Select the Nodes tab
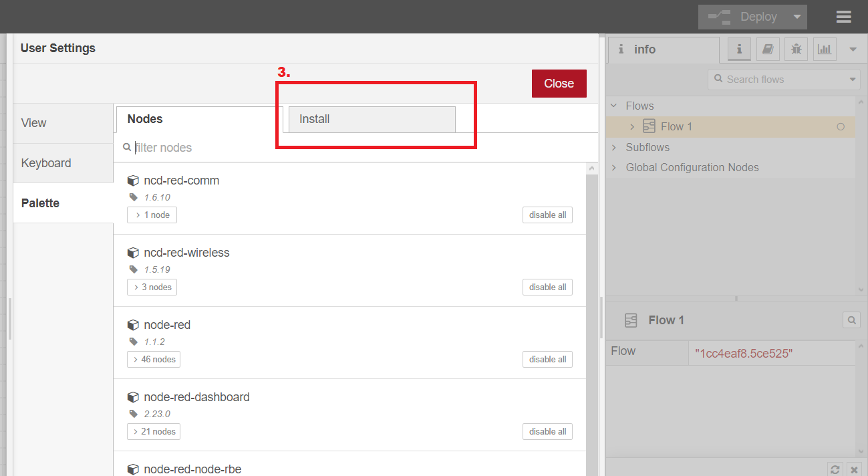The image size is (868, 476). pos(199,119)
